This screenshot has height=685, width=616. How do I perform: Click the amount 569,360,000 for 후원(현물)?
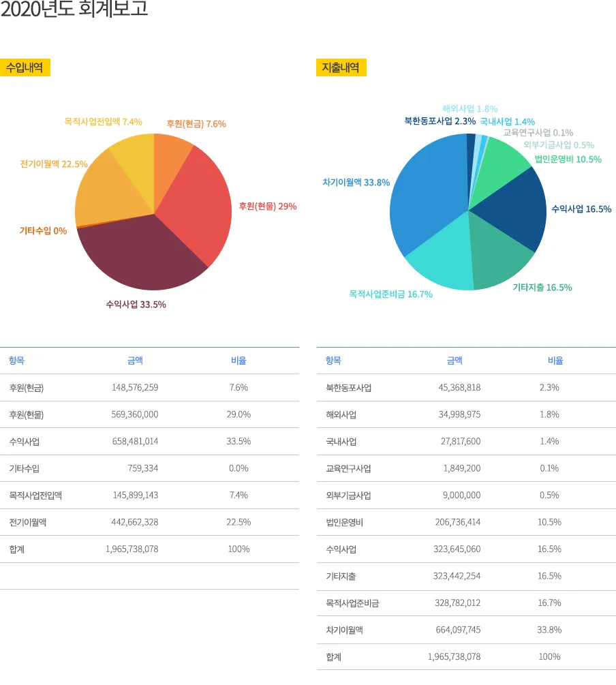(134, 414)
